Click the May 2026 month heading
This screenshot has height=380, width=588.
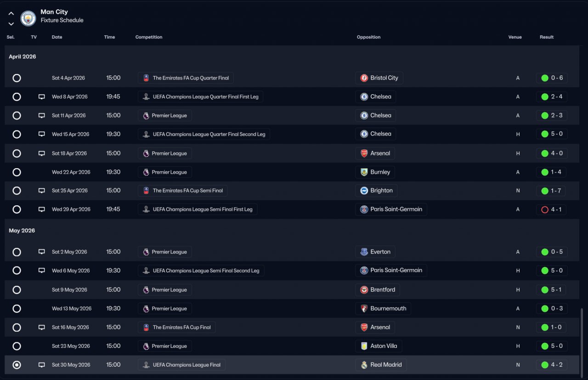(22, 231)
